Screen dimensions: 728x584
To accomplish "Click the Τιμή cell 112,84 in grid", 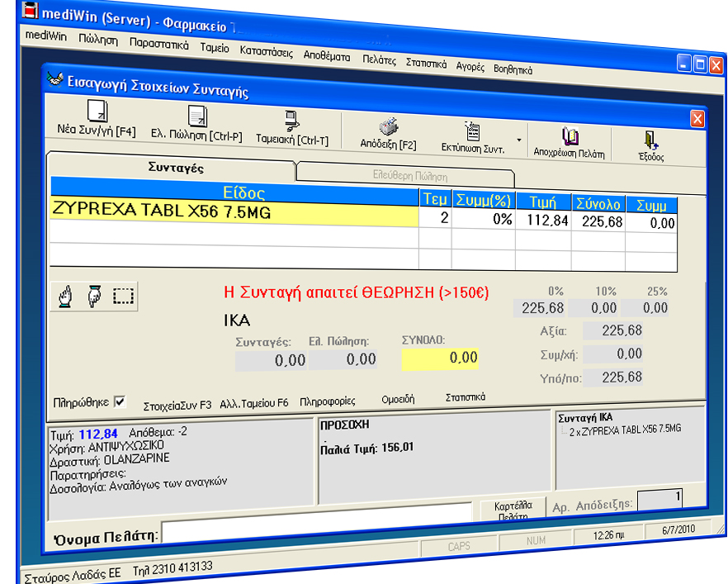I will pyautogui.click(x=543, y=220).
